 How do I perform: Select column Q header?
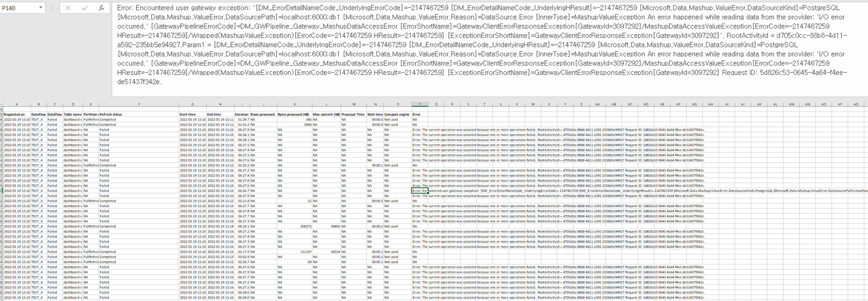click(436, 104)
